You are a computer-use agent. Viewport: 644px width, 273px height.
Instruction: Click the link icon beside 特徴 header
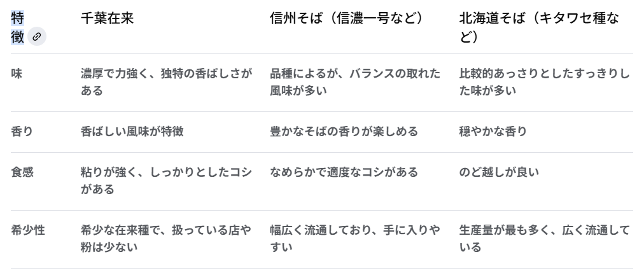tap(37, 37)
